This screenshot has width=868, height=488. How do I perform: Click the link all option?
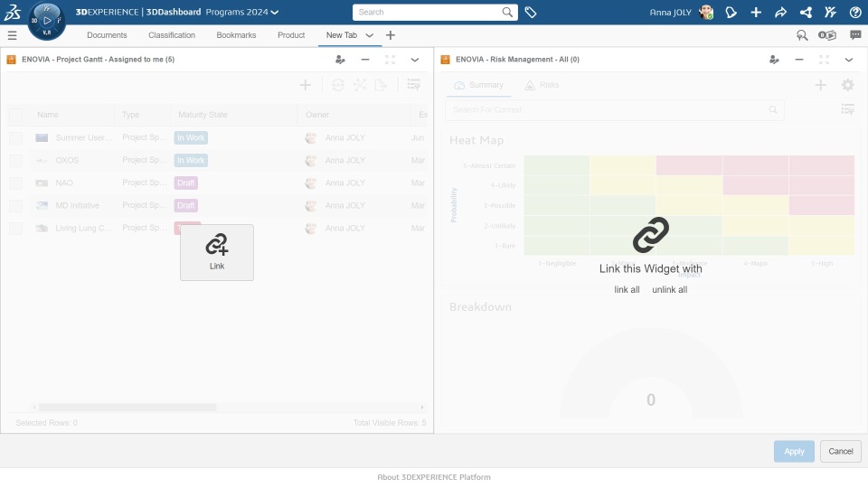(x=627, y=290)
